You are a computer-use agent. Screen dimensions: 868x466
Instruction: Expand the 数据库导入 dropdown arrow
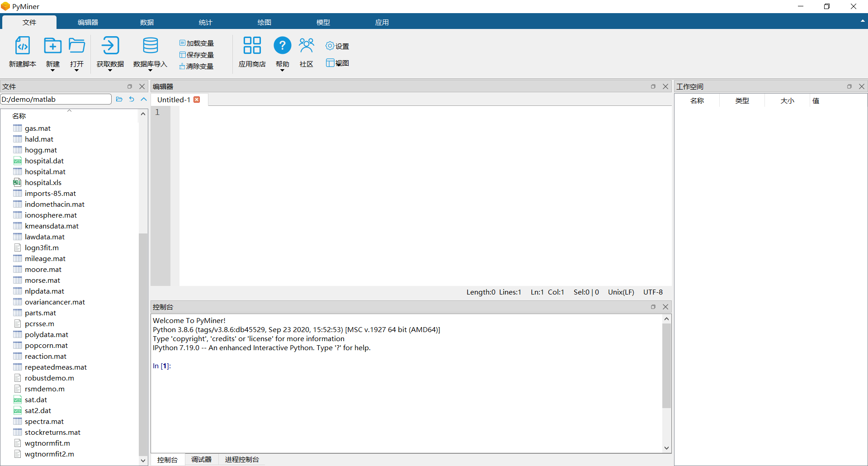(150, 71)
